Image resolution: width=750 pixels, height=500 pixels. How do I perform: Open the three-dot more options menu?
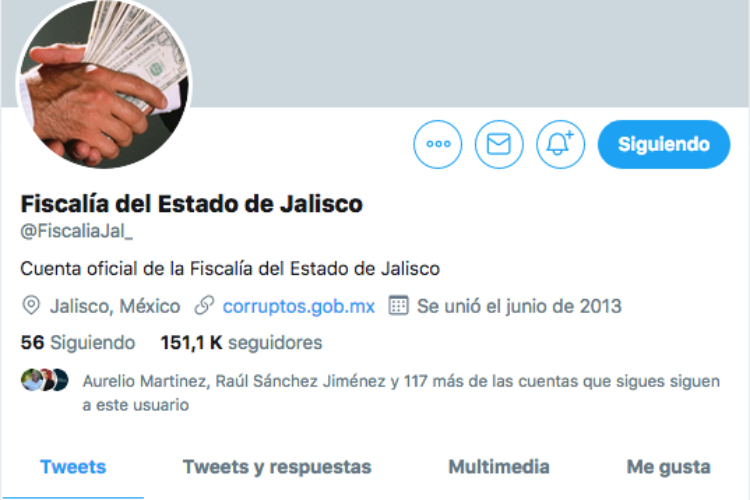click(438, 144)
